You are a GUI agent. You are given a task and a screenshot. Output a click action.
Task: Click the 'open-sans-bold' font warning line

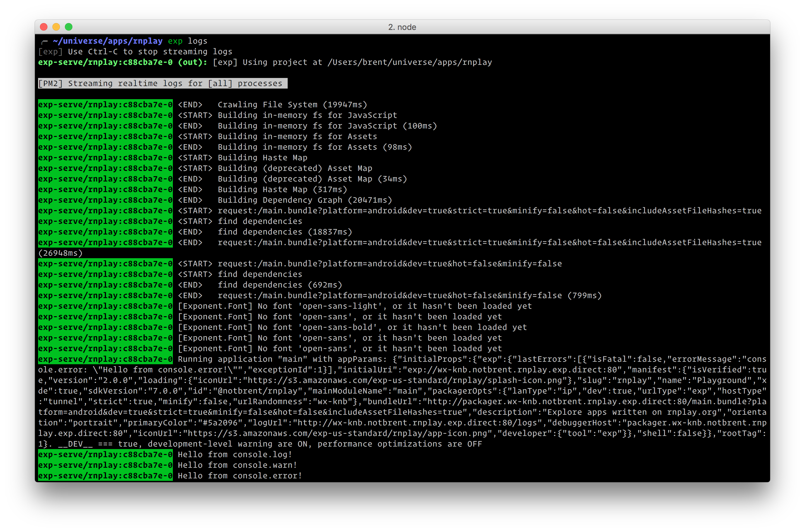(352, 327)
